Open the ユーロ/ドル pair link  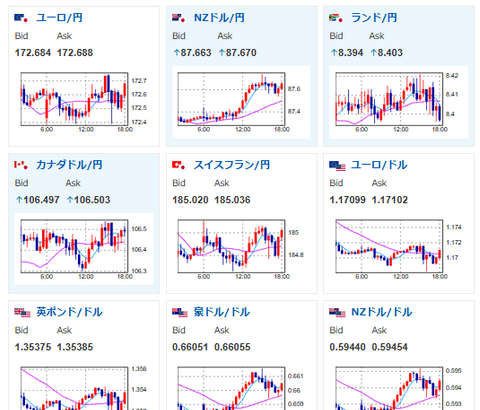pos(379,165)
